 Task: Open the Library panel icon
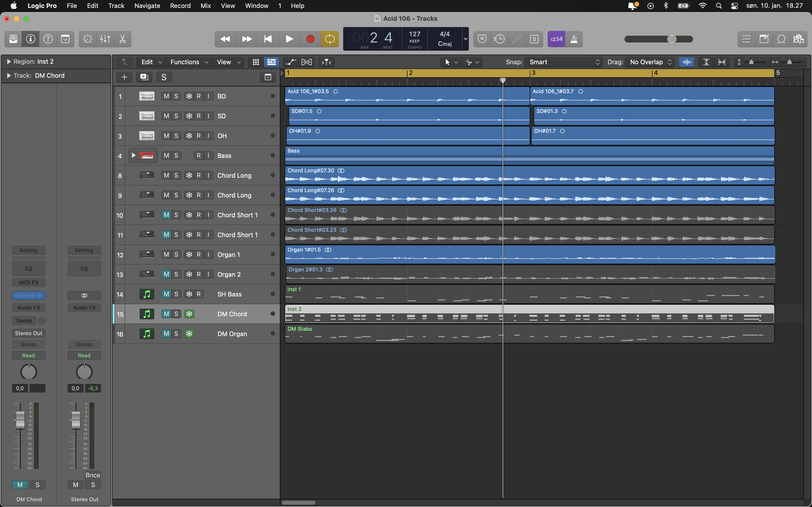coord(13,39)
